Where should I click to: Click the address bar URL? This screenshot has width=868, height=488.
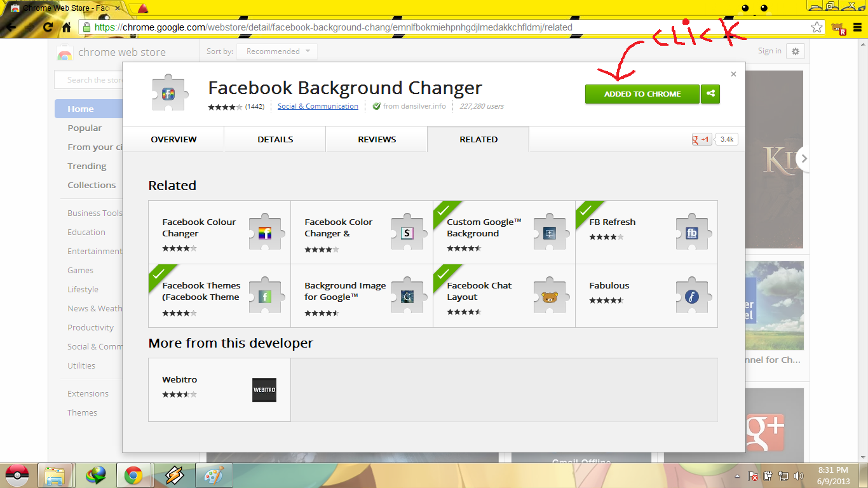[x=333, y=27]
